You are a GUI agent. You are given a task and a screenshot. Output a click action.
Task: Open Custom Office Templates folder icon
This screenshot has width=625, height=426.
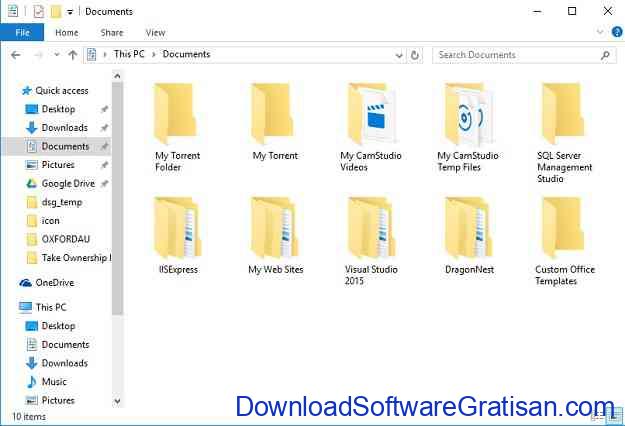pyautogui.click(x=563, y=228)
